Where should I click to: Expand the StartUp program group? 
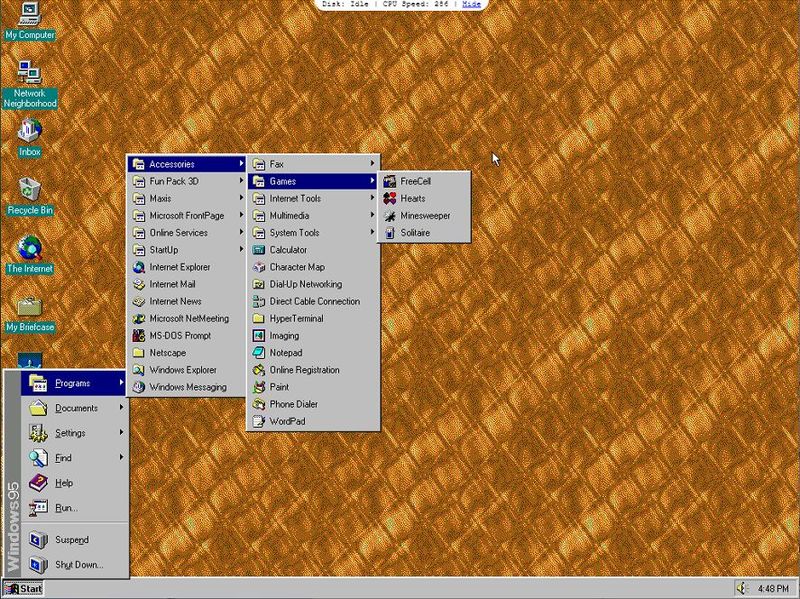click(x=187, y=250)
